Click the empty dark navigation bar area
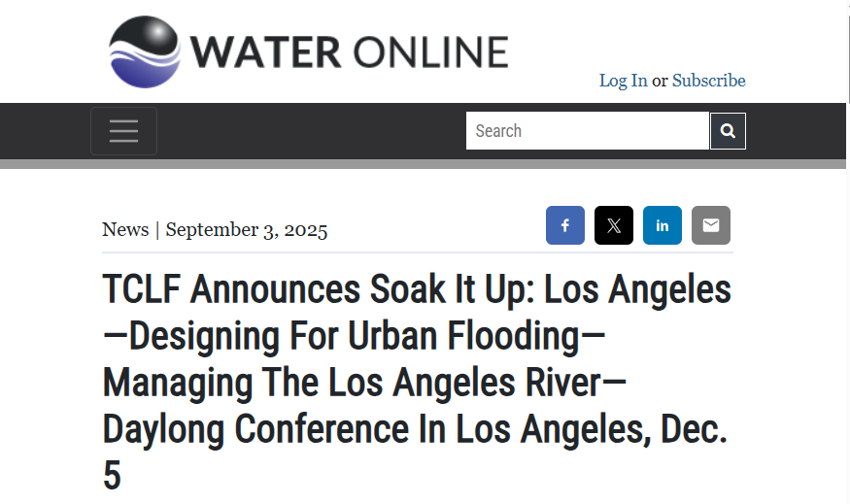The image size is (850, 504). [312, 131]
